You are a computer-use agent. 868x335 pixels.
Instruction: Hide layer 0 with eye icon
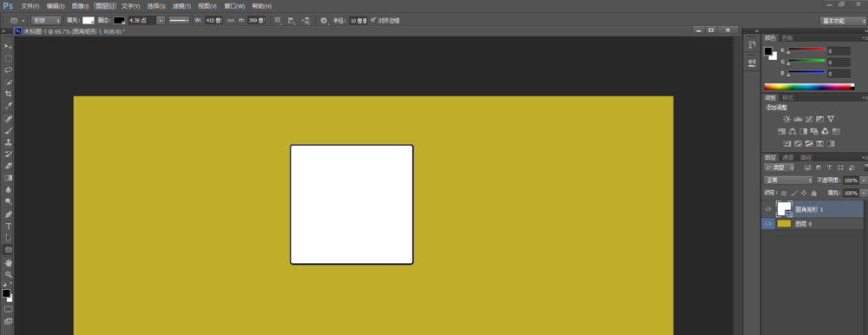coord(768,224)
